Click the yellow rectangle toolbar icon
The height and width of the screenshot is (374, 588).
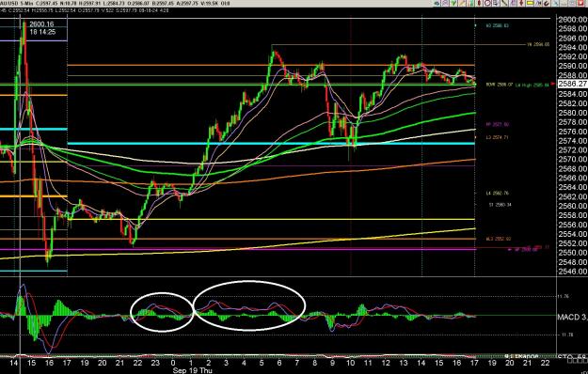click(530, 3)
